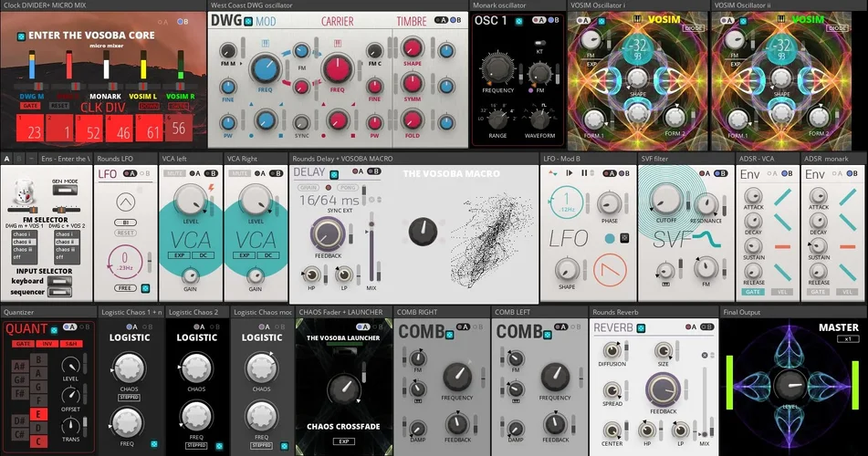Click the teal attack slope shape in ADSR - VCA
Screen dimensions: 868x456
782,197
